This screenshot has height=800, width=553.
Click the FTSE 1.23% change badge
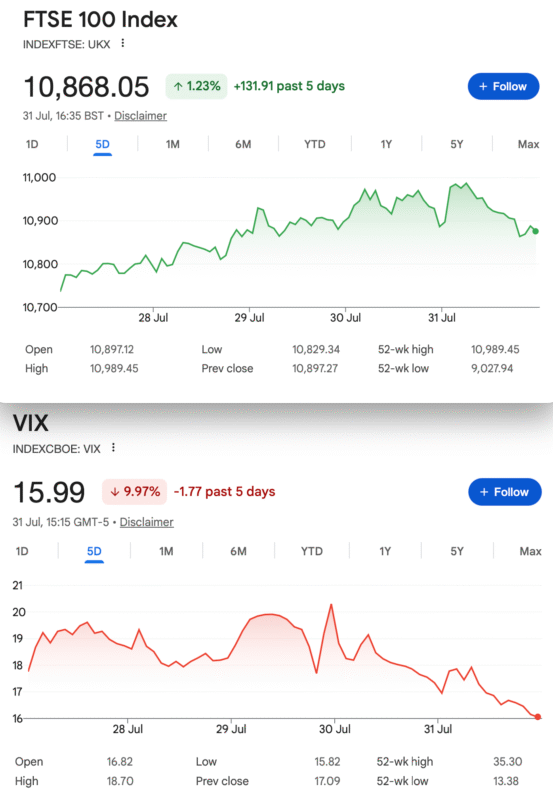point(196,86)
